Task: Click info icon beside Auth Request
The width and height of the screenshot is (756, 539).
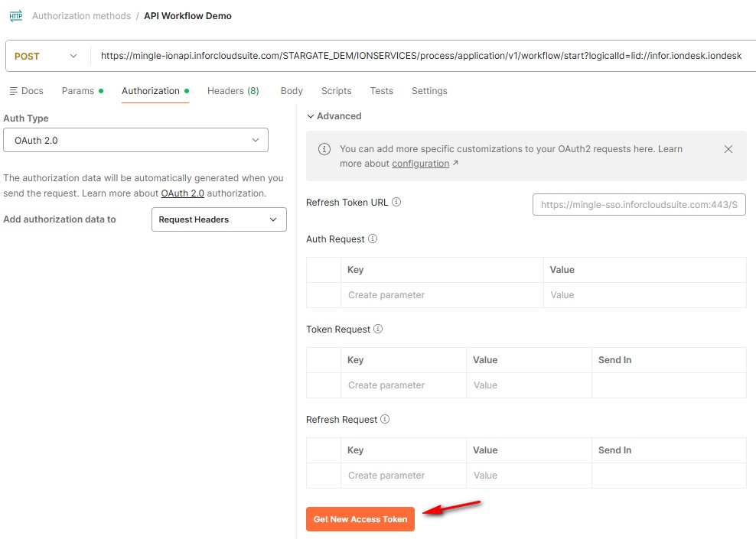Action: click(373, 239)
